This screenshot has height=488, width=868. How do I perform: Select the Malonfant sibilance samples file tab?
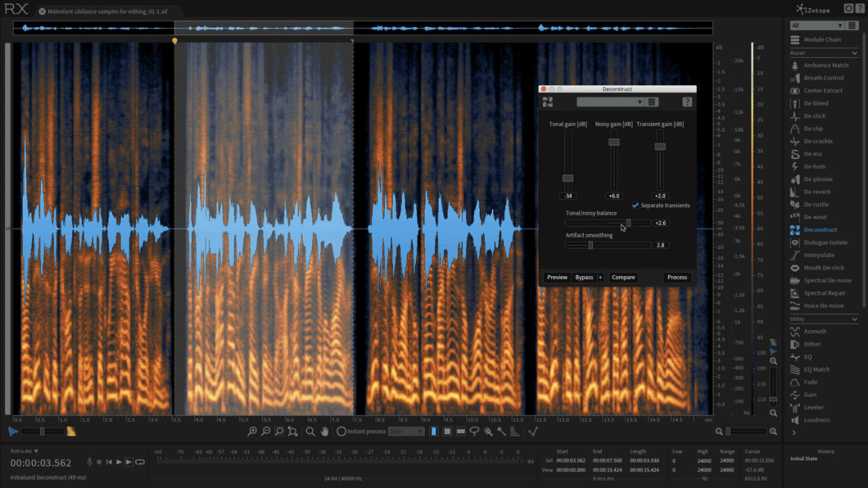pos(108,11)
